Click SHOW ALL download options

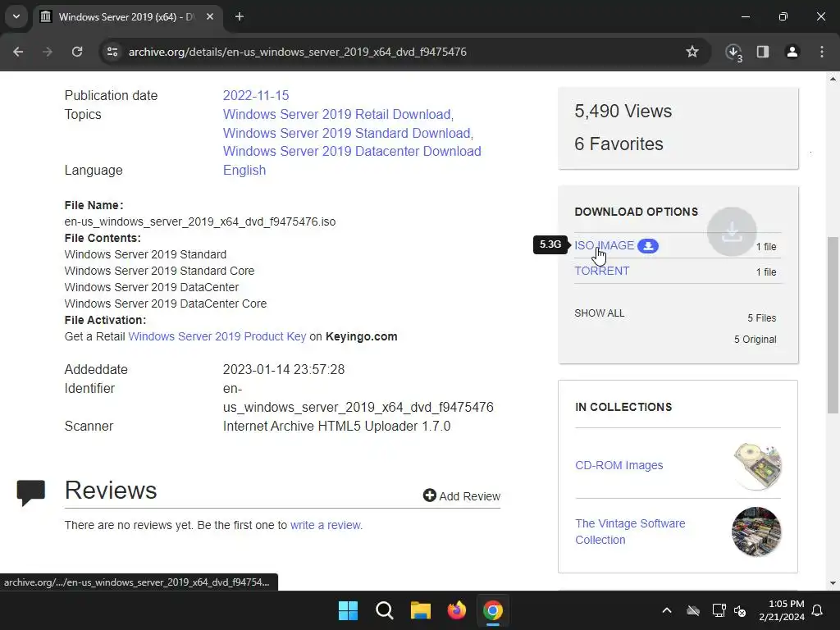point(600,313)
